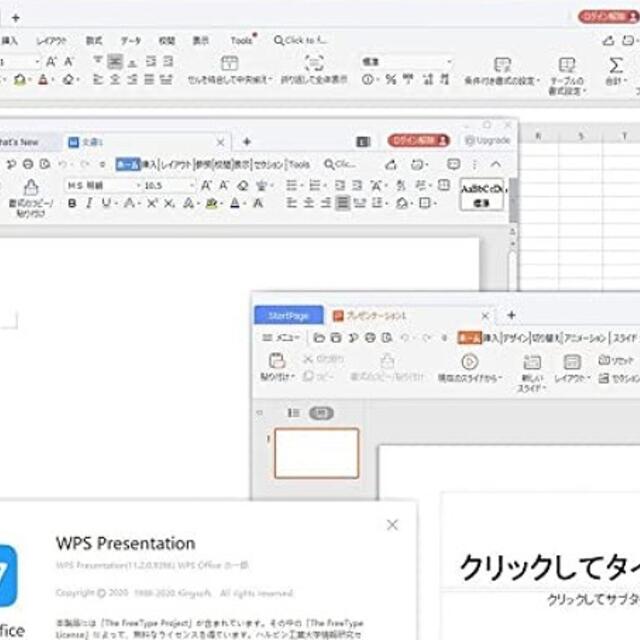The image size is (640, 640).
Task: Click the red login button in Writer window
Action: [x=418, y=141]
